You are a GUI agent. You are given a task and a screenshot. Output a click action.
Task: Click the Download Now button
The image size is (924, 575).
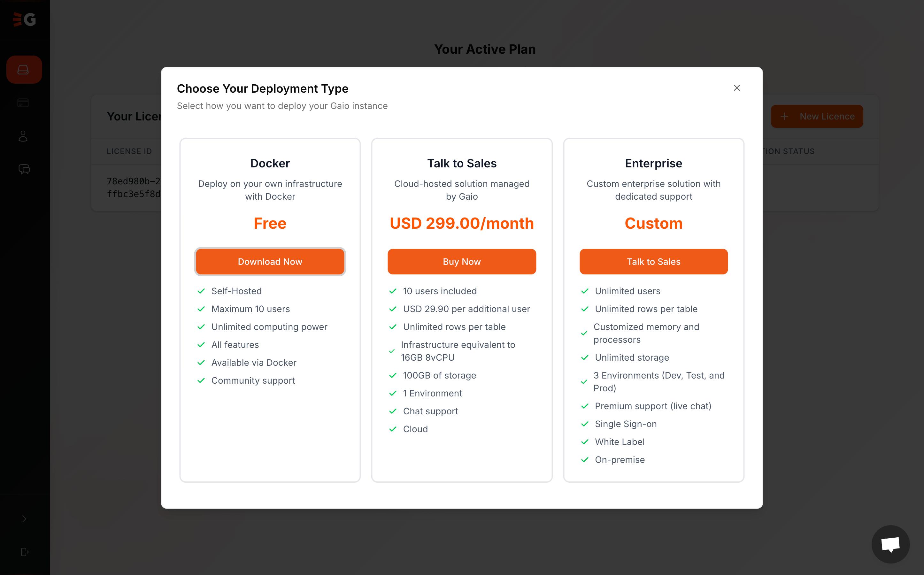[x=270, y=262]
